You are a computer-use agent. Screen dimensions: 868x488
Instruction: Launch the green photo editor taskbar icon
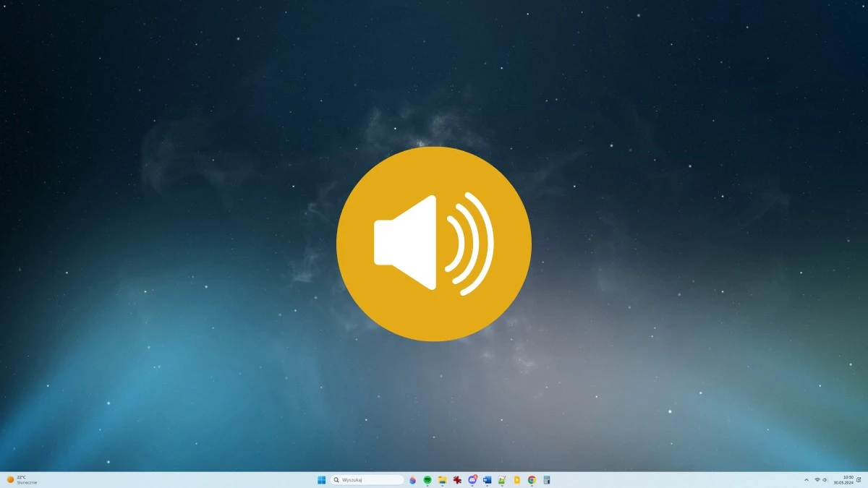point(502,479)
